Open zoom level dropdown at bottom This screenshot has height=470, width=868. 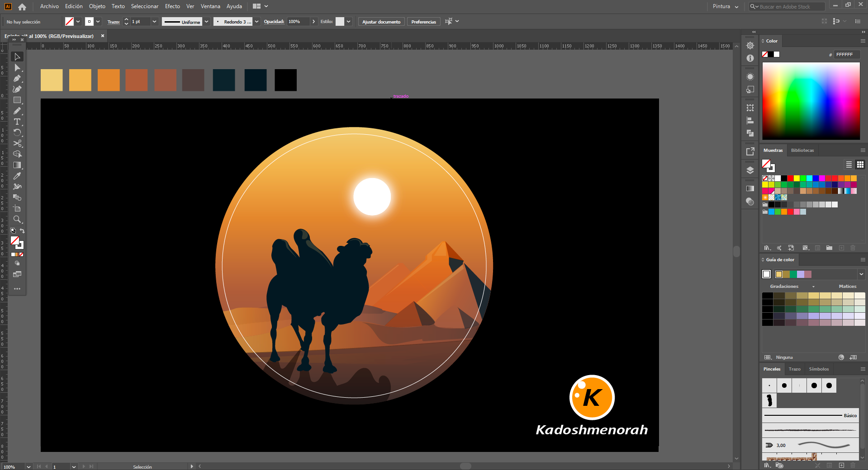click(x=28, y=467)
